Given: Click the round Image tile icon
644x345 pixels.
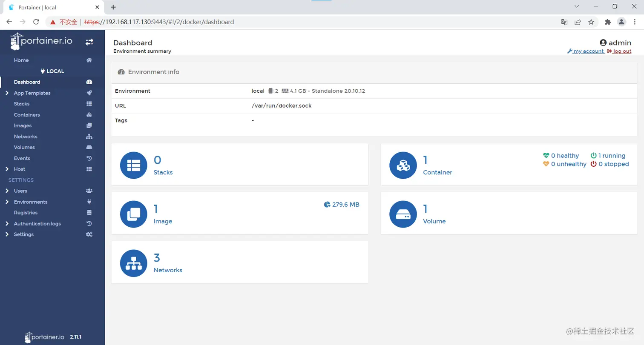Looking at the screenshot, I should pos(134,214).
